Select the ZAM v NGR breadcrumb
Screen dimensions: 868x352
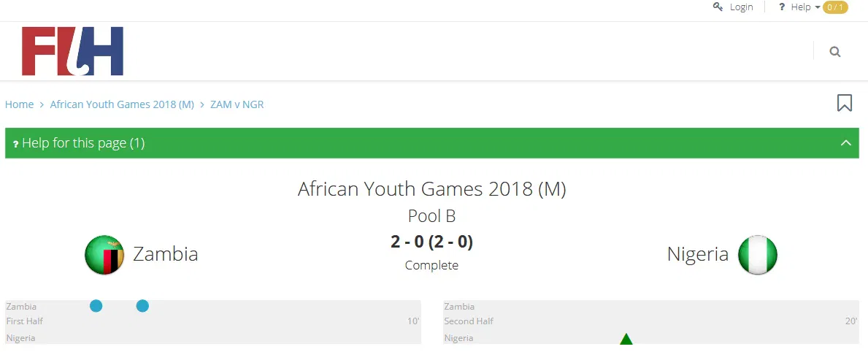237,104
